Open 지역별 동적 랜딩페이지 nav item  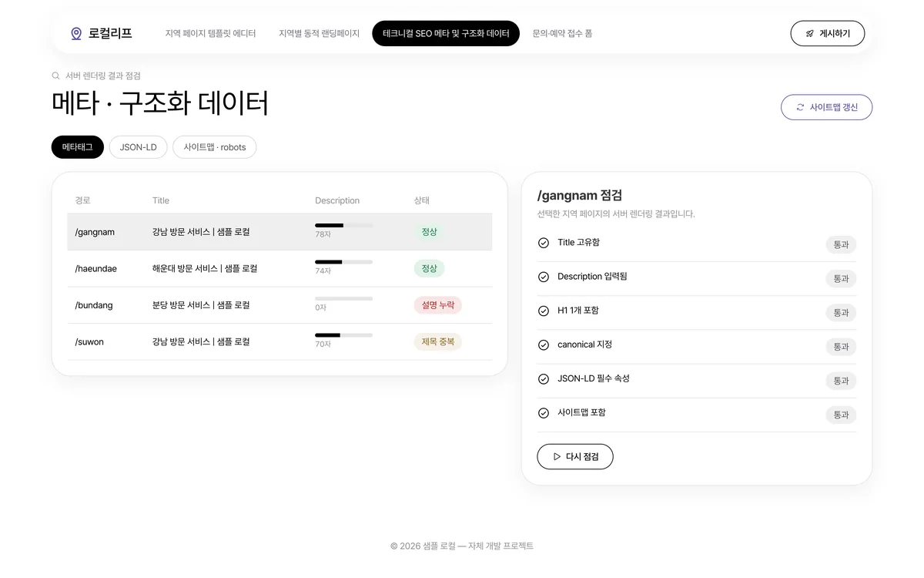tap(319, 34)
